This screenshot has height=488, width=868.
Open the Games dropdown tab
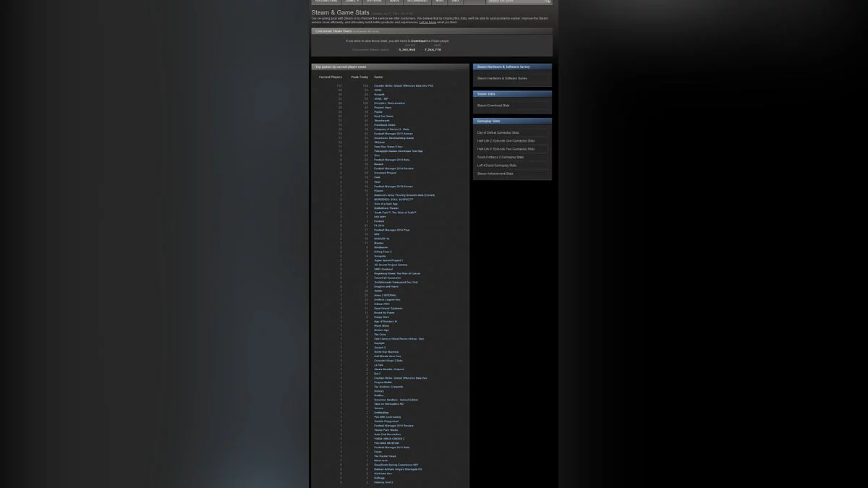352,1
